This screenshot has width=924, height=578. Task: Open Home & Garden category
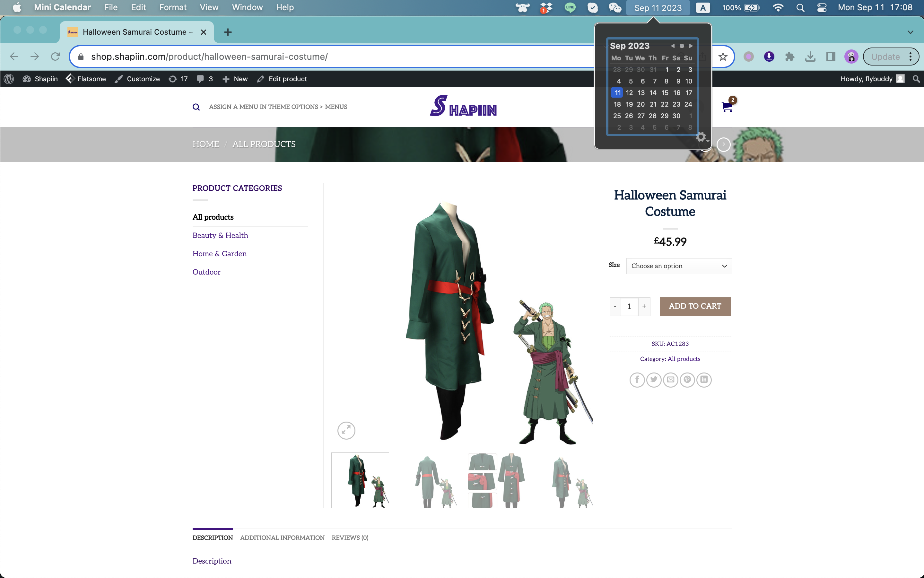pyautogui.click(x=219, y=254)
